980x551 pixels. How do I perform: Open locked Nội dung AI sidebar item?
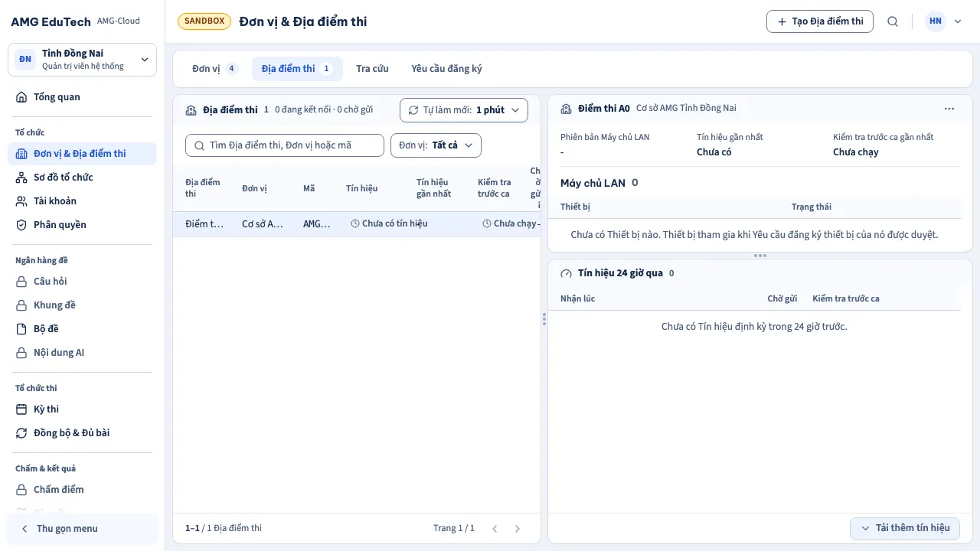coord(82,353)
